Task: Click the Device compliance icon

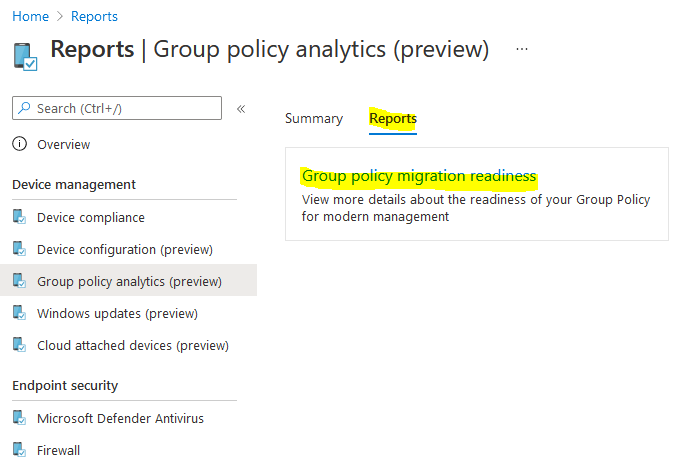Action: pos(19,217)
